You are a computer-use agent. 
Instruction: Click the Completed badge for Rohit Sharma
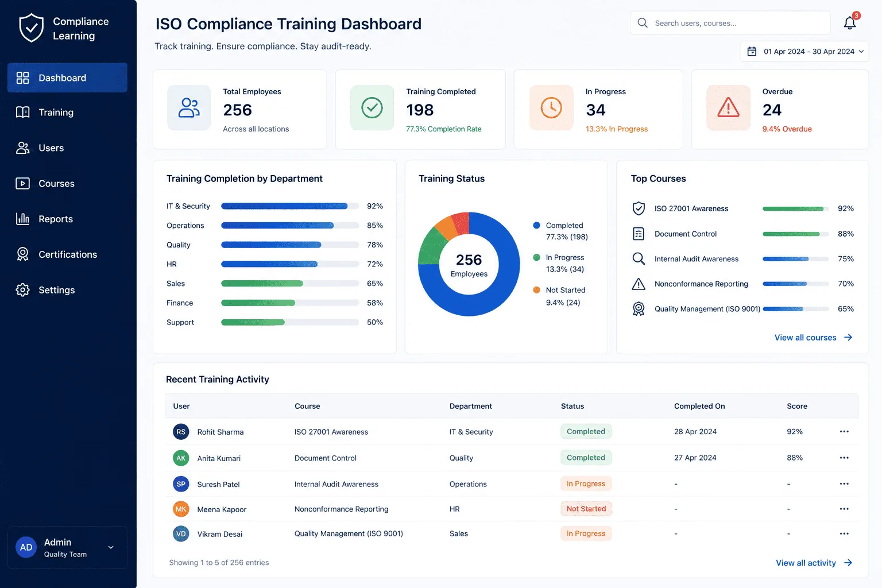point(586,431)
